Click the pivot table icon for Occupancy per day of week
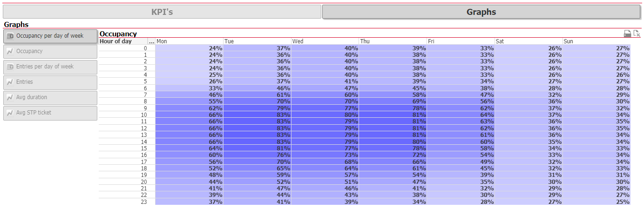This screenshot has width=644, height=209. point(10,36)
